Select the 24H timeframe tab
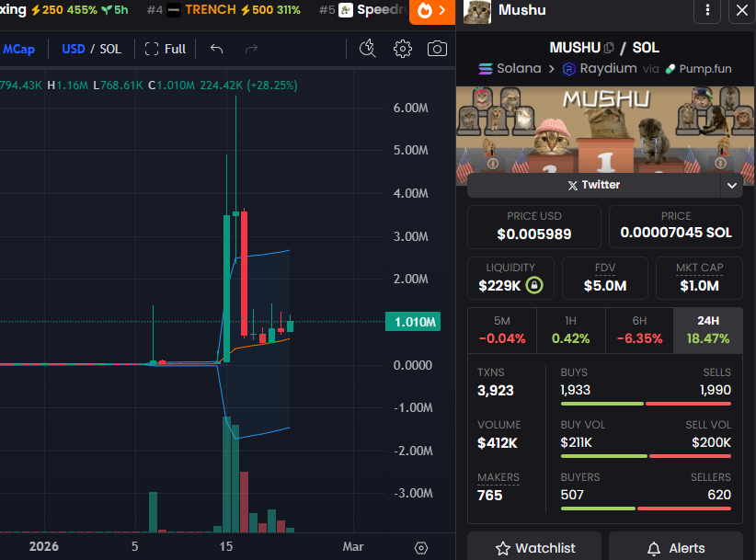756x560 pixels. pyautogui.click(x=708, y=331)
